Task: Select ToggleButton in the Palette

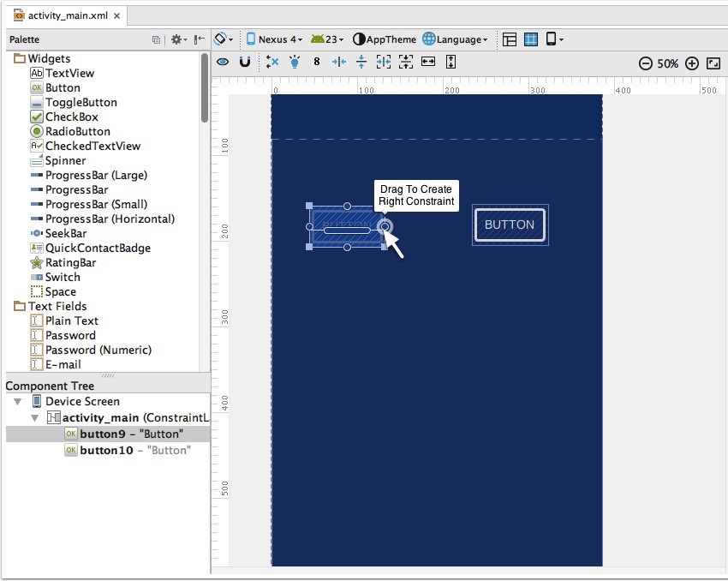Action: coord(74,102)
